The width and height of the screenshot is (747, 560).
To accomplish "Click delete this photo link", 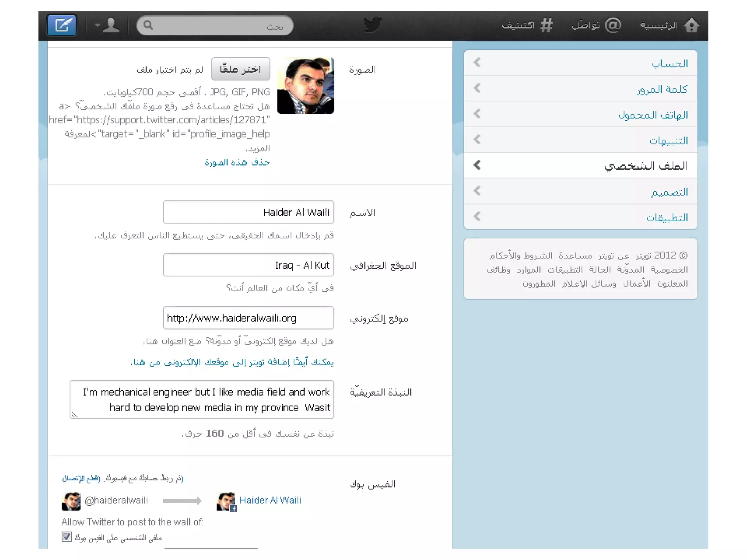I will point(237,162).
